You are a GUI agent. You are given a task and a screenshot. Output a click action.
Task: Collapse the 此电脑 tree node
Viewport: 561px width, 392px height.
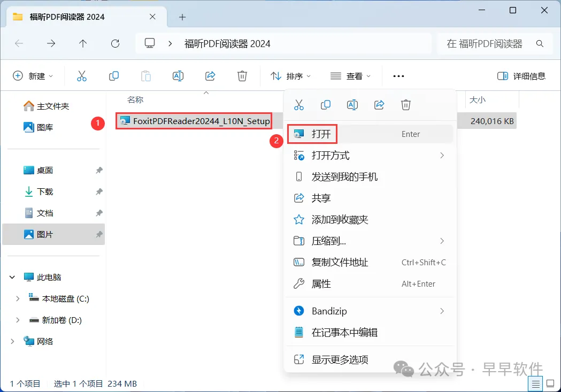(x=12, y=277)
